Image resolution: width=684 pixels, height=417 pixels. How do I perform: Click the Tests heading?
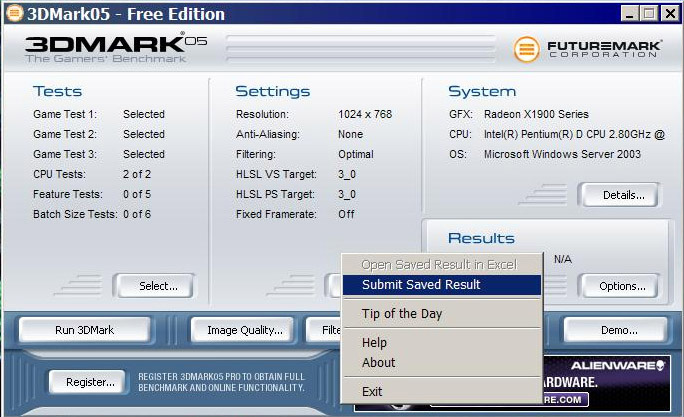click(x=57, y=91)
